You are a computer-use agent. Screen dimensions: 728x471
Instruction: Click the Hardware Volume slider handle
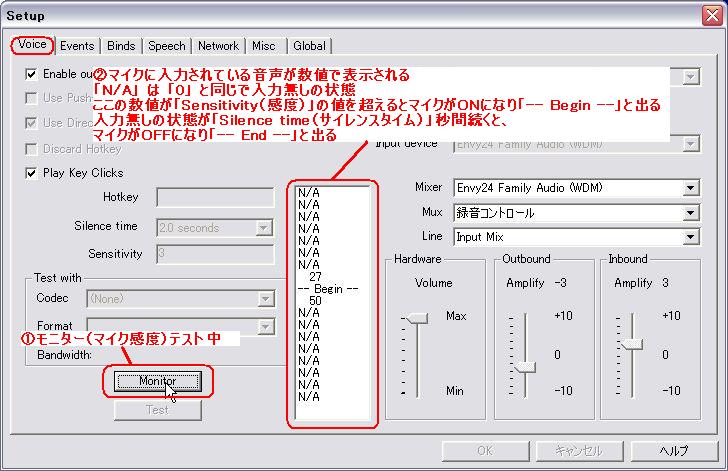pyautogui.click(x=417, y=317)
